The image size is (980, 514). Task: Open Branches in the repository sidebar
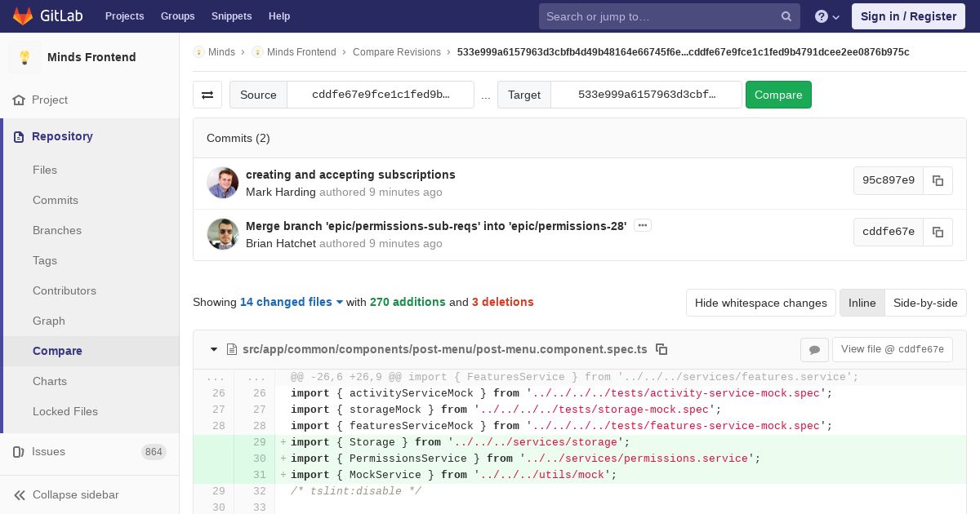click(x=57, y=230)
